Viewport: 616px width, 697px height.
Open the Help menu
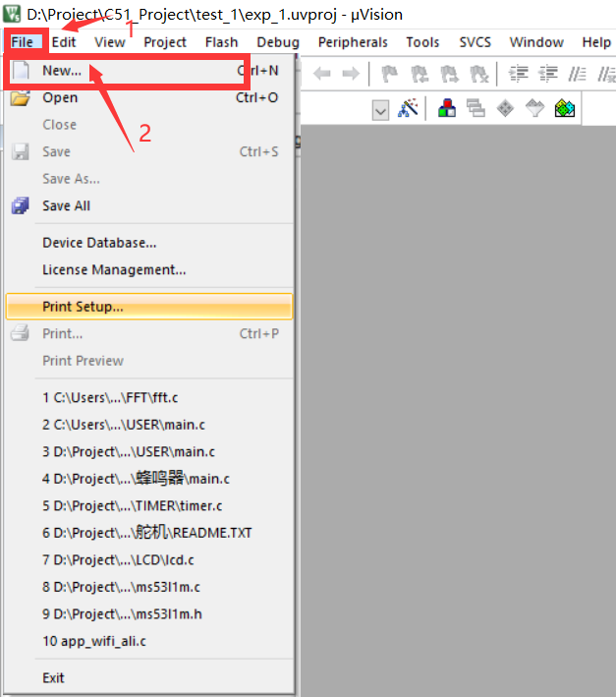pos(596,42)
